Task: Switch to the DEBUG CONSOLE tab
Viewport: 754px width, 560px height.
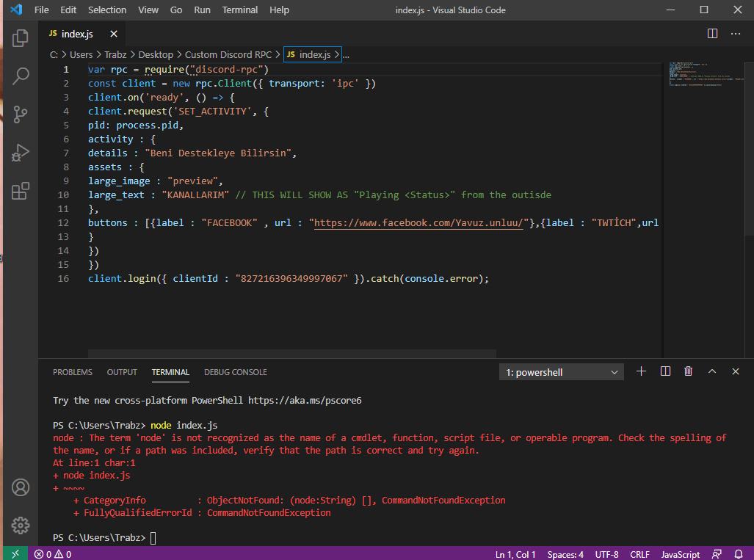Action: (235, 372)
